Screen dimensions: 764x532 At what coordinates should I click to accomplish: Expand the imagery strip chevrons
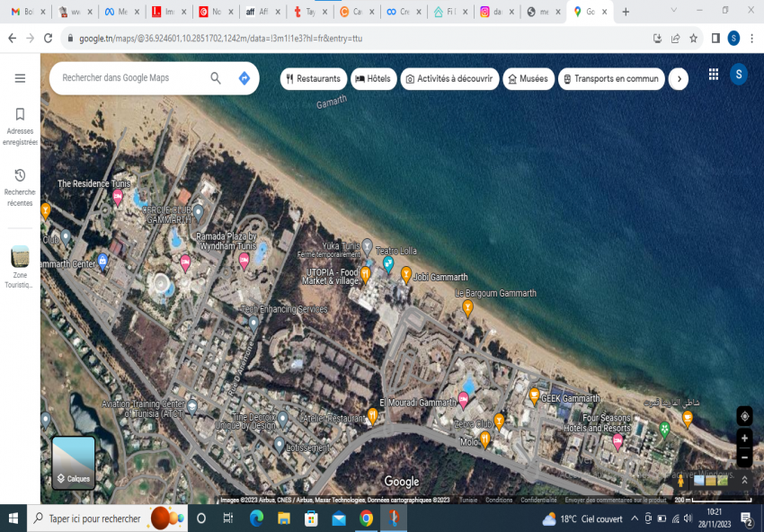point(744,481)
